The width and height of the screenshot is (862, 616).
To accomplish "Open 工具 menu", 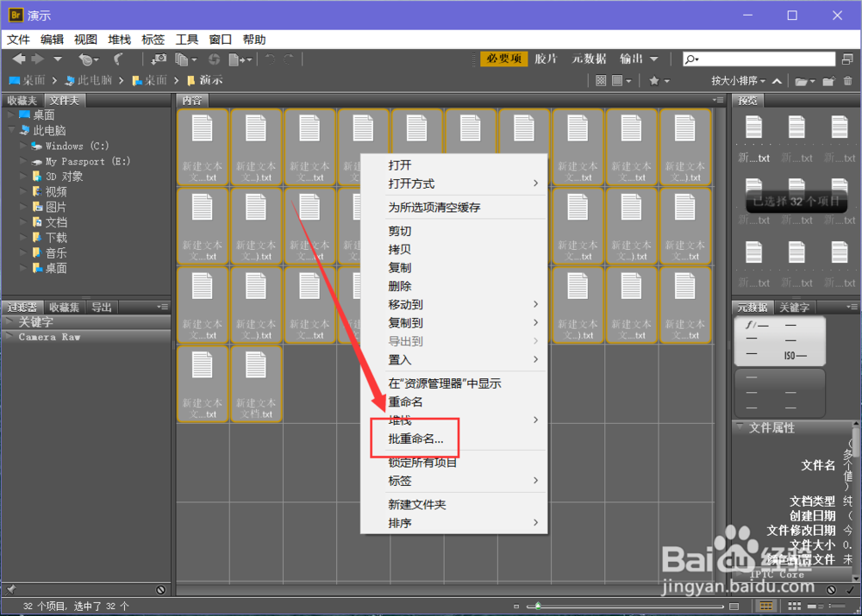I will coord(186,40).
